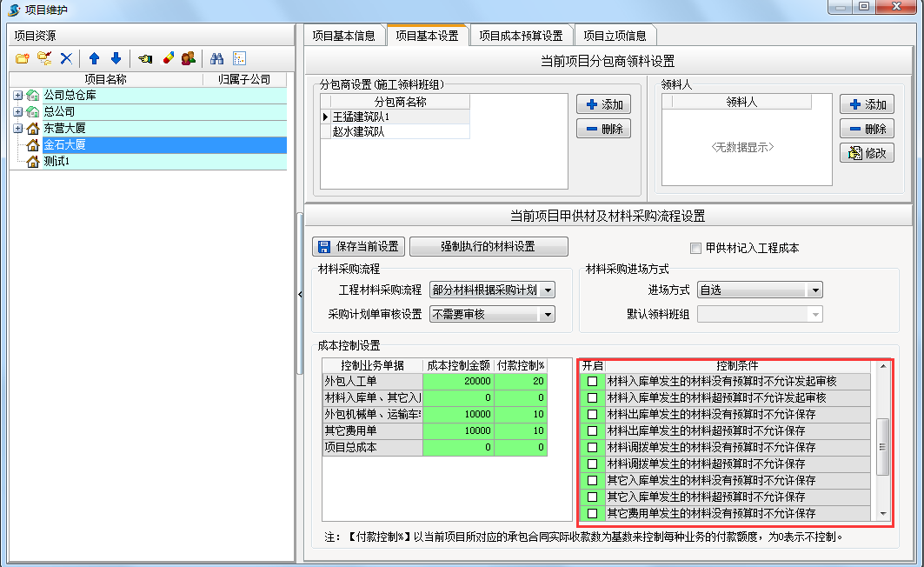This screenshot has height=567, width=924.
Task: Click the binoculars search icon
Action: (x=217, y=58)
